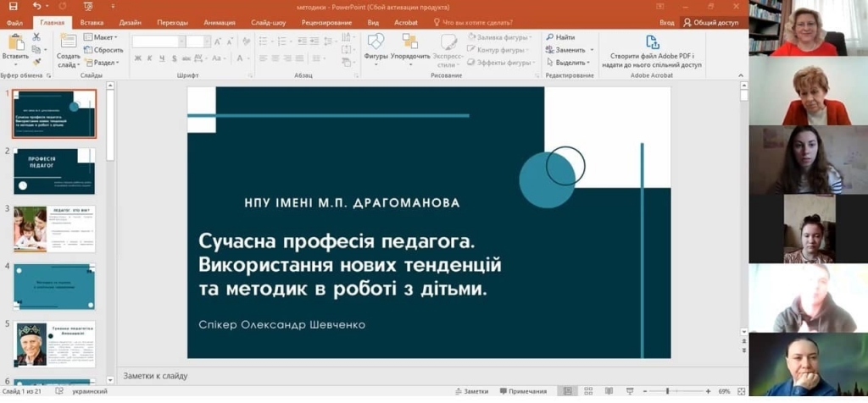Select slide 5 thumbnail with portrait
This screenshot has width=868, height=403.
[x=54, y=344]
